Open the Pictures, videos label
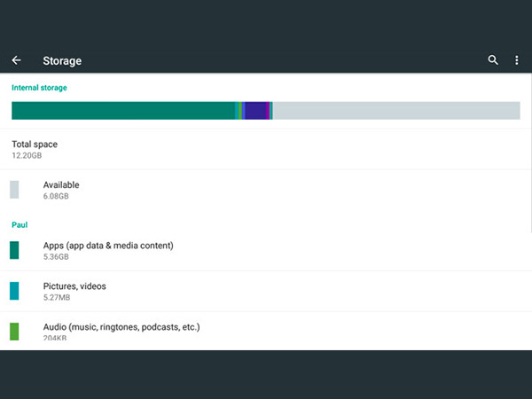The width and height of the screenshot is (532, 399). pyautogui.click(x=74, y=286)
